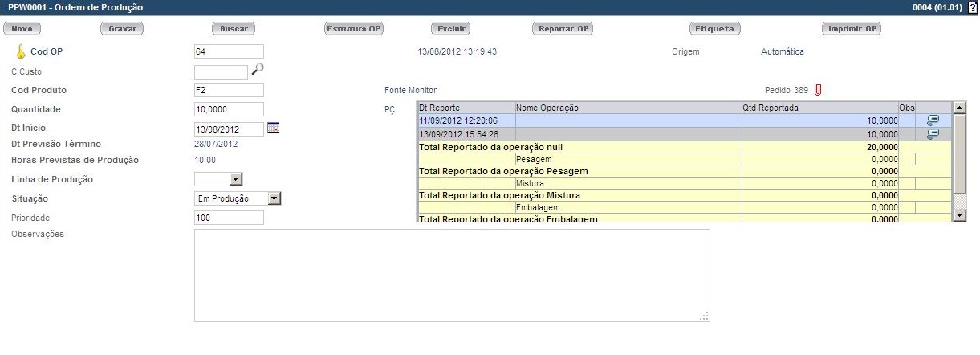Open the note icon on 13/09/2012 report row
The height and width of the screenshot is (355, 980).
click(933, 134)
